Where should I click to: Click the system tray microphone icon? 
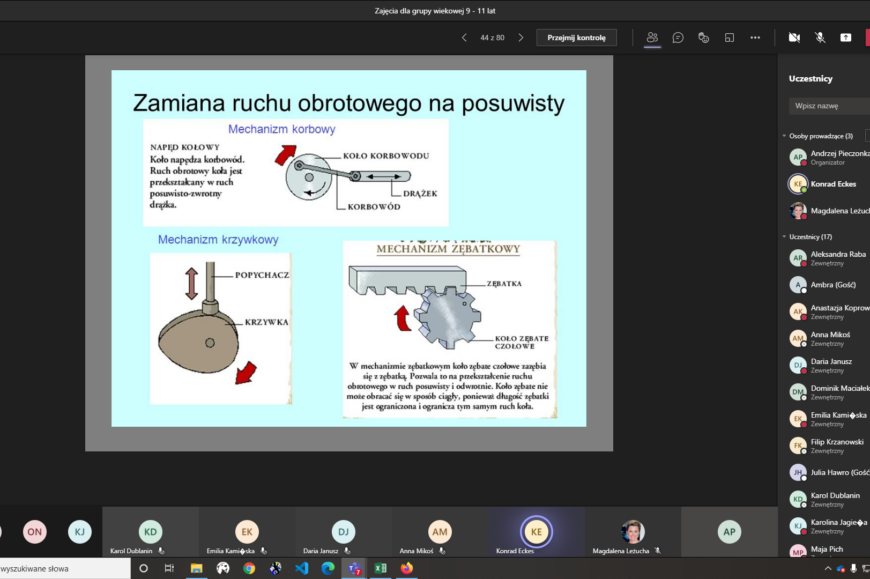(853, 568)
